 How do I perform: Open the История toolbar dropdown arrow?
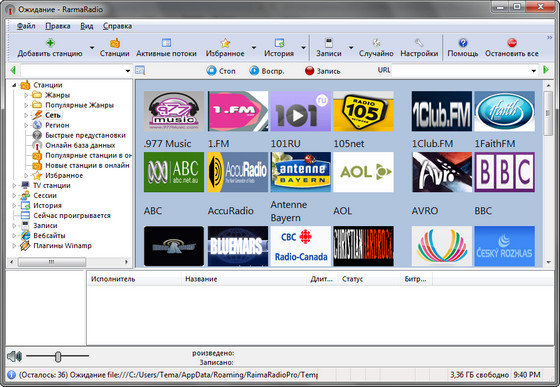pos(303,47)
